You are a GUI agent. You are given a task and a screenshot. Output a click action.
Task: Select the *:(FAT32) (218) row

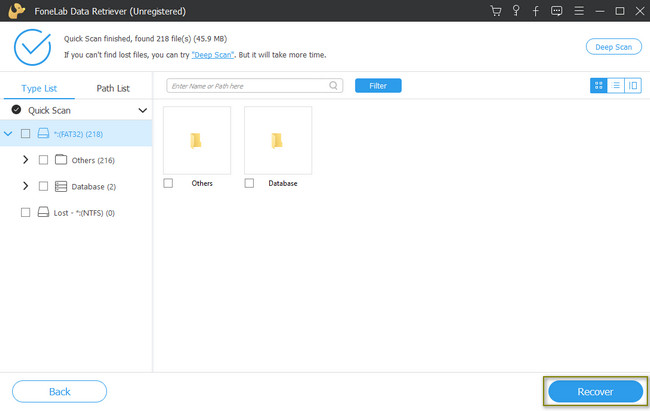pyautogui.click(x=76, y=134)
